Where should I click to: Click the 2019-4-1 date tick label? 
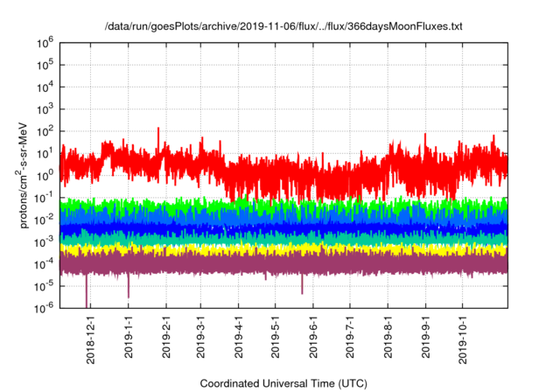238,336
